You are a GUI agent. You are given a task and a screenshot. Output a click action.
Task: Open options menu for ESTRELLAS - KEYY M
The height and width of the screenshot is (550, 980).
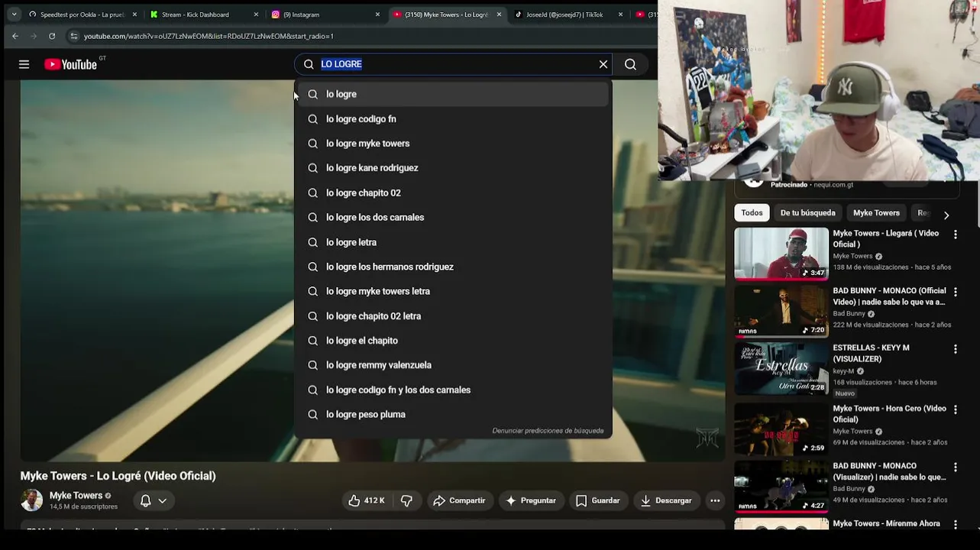pos(955,349)
